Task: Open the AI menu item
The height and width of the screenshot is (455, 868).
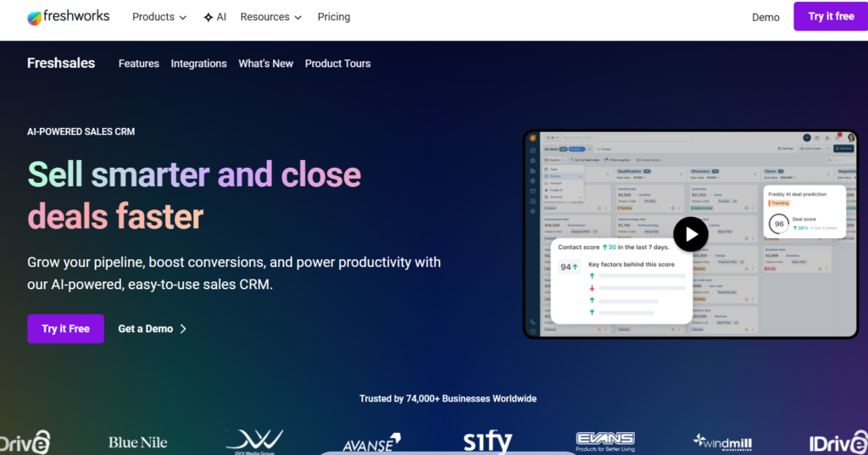Action: [214, 17]
